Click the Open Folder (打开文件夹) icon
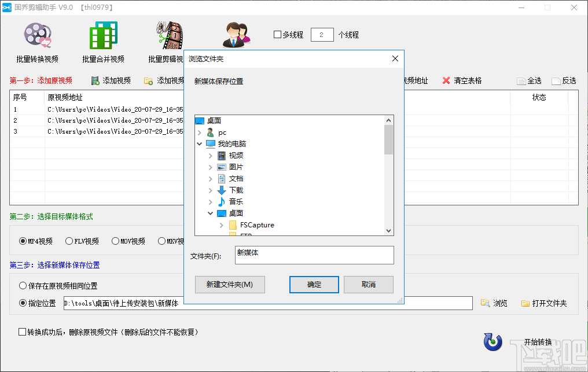The width and height of the screenshot is (588, 372). click(x=525, y=303)
